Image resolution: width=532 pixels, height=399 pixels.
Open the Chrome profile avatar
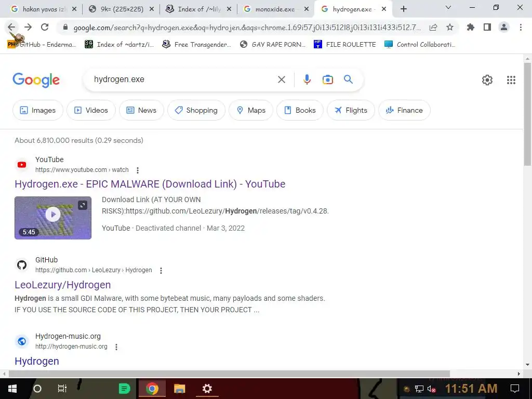tap(504, 27)
